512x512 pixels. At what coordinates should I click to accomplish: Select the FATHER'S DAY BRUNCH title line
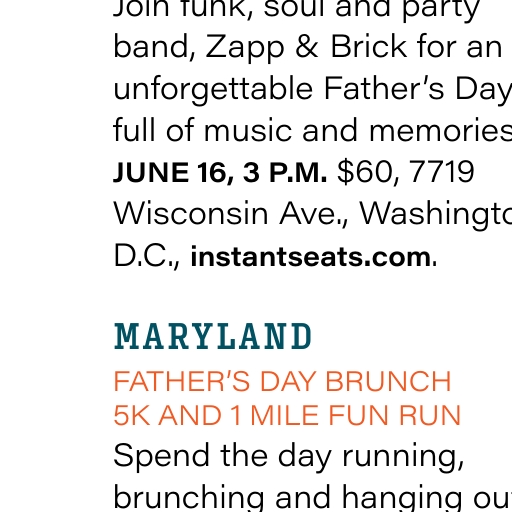(x=283, y=381)
